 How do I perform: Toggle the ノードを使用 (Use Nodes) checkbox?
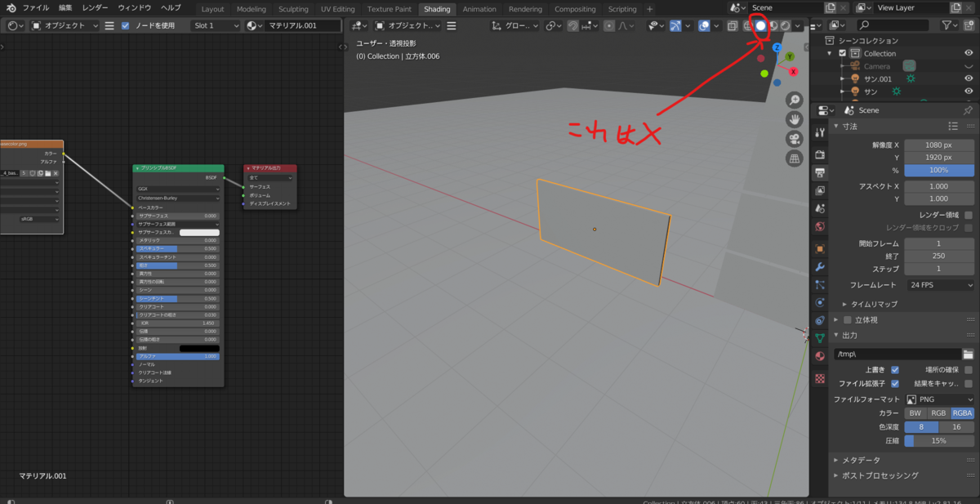tap(125, 25)
